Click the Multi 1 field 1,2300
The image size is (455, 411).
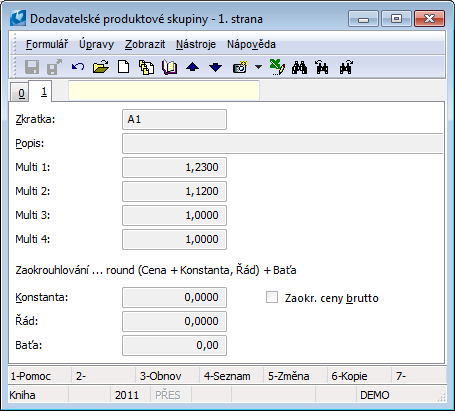point(174,167)
